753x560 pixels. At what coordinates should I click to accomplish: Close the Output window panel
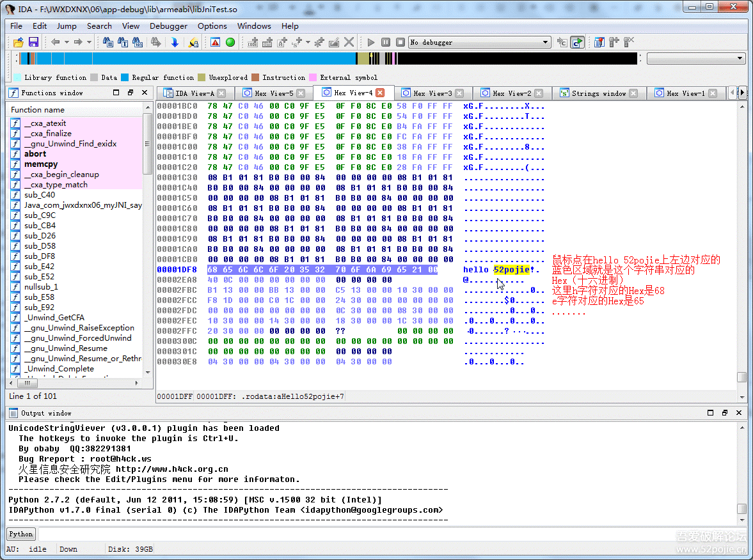(x=738, y=413)
